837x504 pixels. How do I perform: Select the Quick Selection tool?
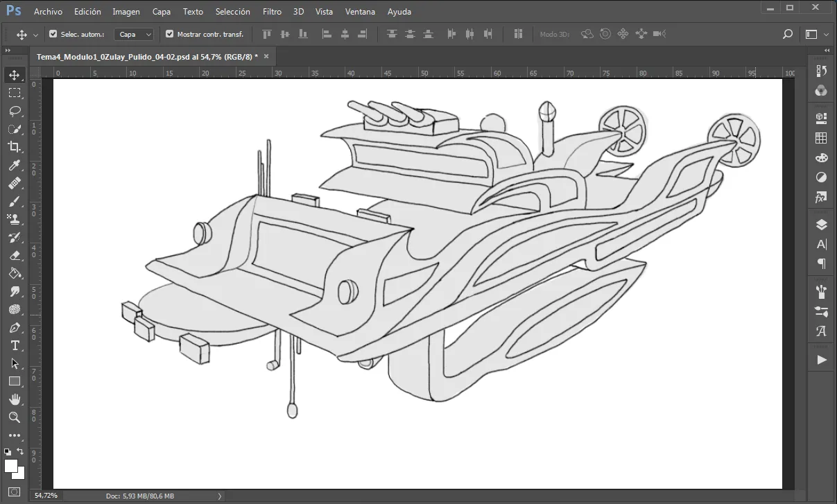(x=15, y=129)
